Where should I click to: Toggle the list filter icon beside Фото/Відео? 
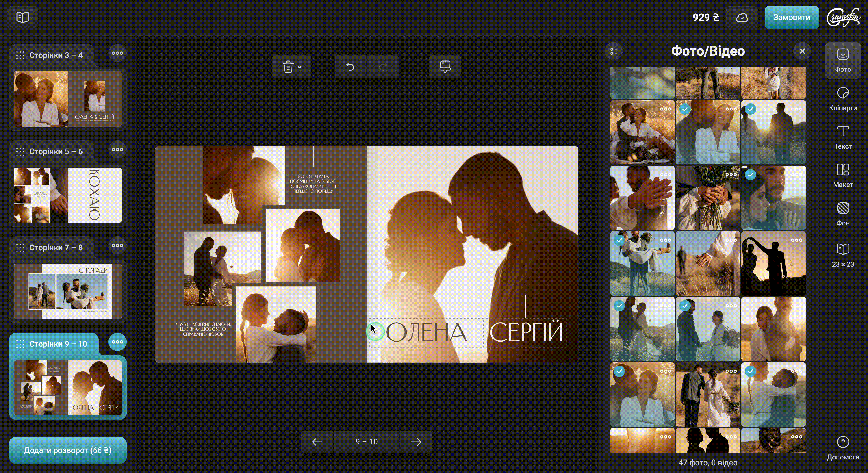click(x=614, y=51)
